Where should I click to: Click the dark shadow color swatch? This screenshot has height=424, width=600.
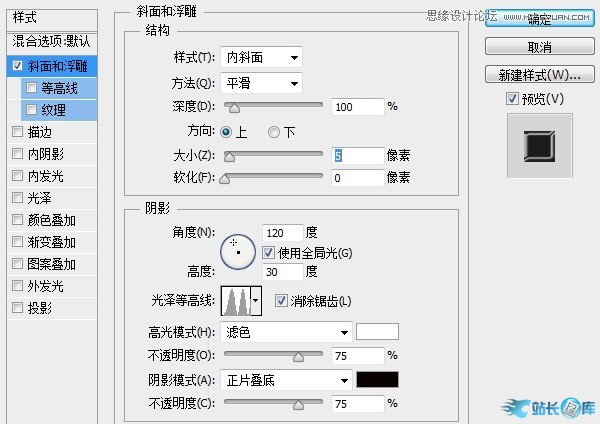point(378,380)
